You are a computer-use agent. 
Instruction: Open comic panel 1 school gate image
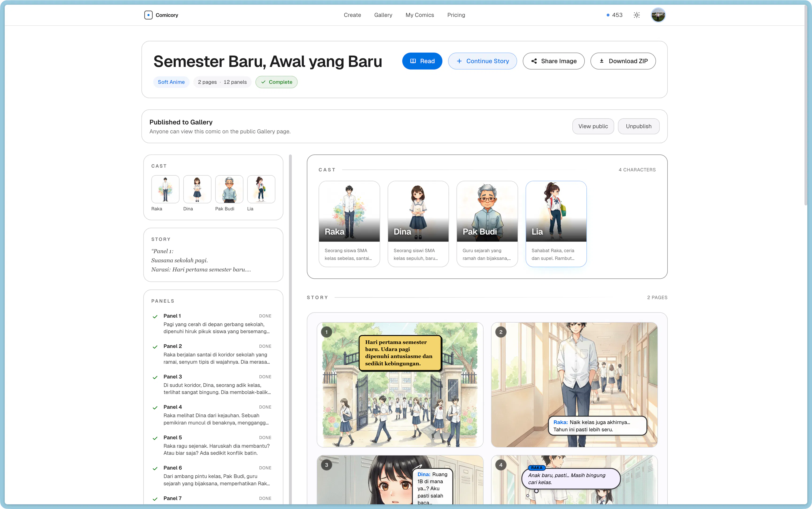400,384
